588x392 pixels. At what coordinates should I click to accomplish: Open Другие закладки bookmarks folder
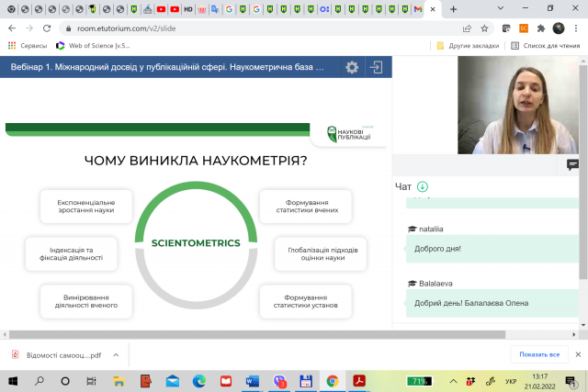click(468, 45)
